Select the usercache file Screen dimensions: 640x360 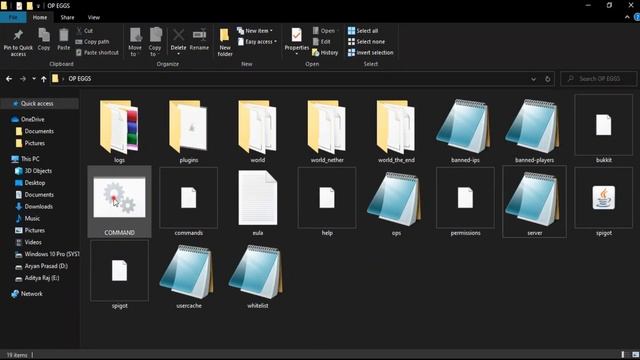[x=189, y=276]
